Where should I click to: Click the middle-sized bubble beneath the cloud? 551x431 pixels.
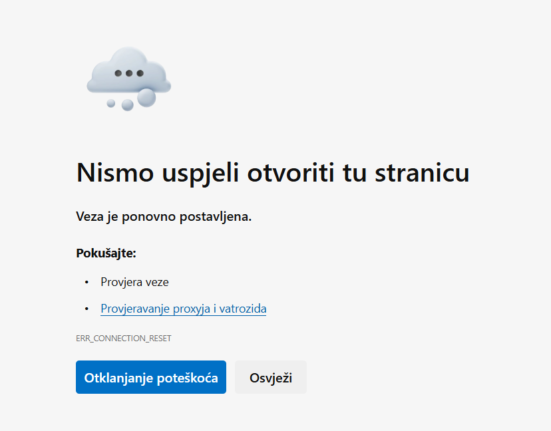[127, 105]
